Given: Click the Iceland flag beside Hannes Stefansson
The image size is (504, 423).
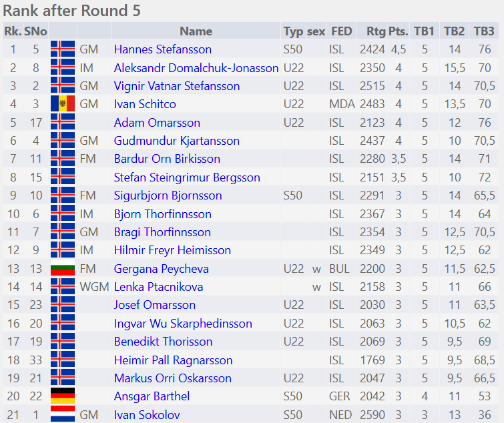Looking at the screenshot, I should 63,49.
